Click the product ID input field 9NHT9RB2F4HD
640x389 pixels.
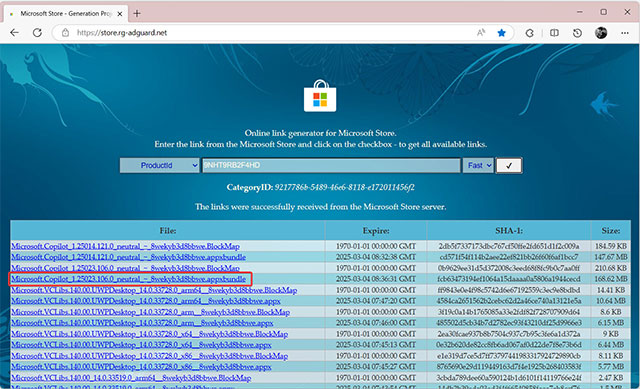[x=331, y=165]
